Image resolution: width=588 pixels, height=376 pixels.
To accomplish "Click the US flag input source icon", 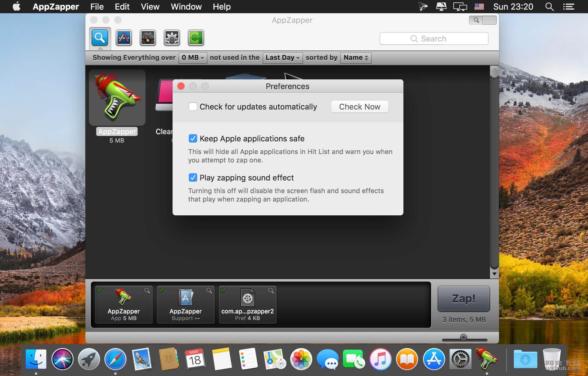I will click(479, 7).
